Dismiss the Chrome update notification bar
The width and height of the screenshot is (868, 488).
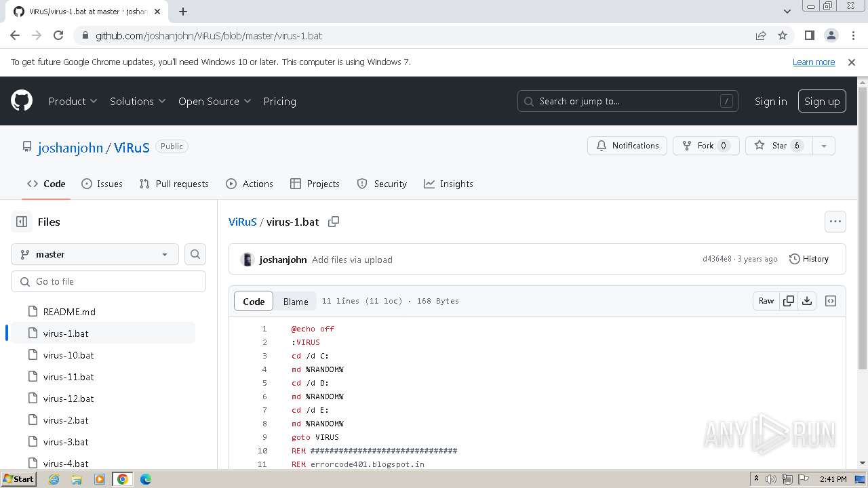[x=852, y=62]
